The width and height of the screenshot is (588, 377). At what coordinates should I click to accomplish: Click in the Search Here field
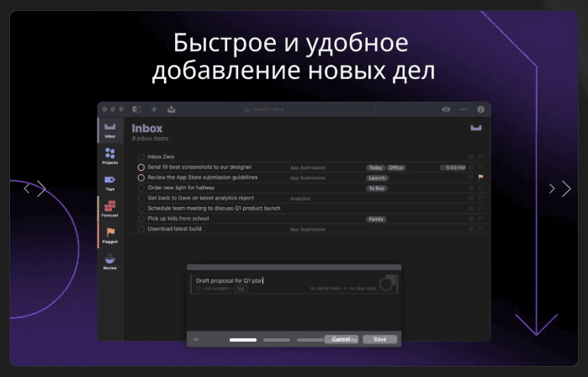308,109
